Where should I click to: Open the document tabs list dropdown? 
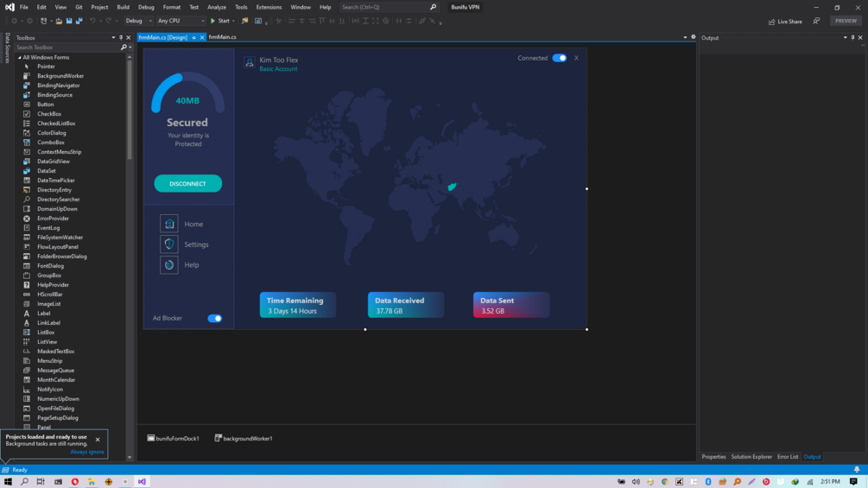685,37
